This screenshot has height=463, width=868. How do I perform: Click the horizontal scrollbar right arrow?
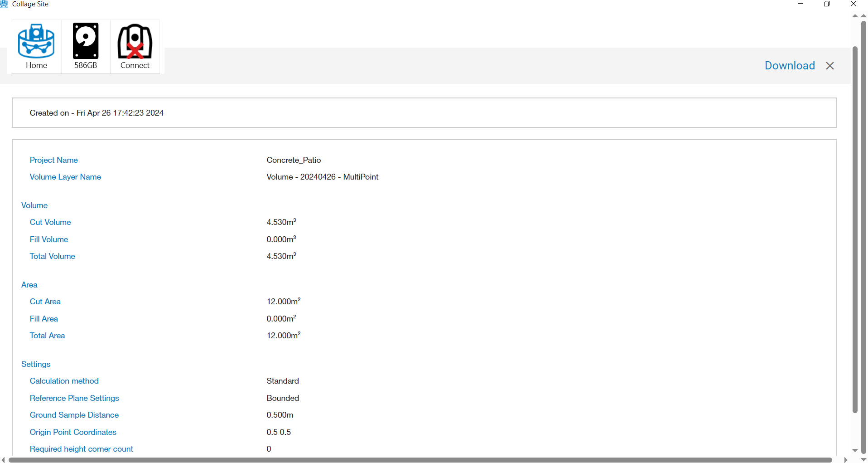coord(845,460)
